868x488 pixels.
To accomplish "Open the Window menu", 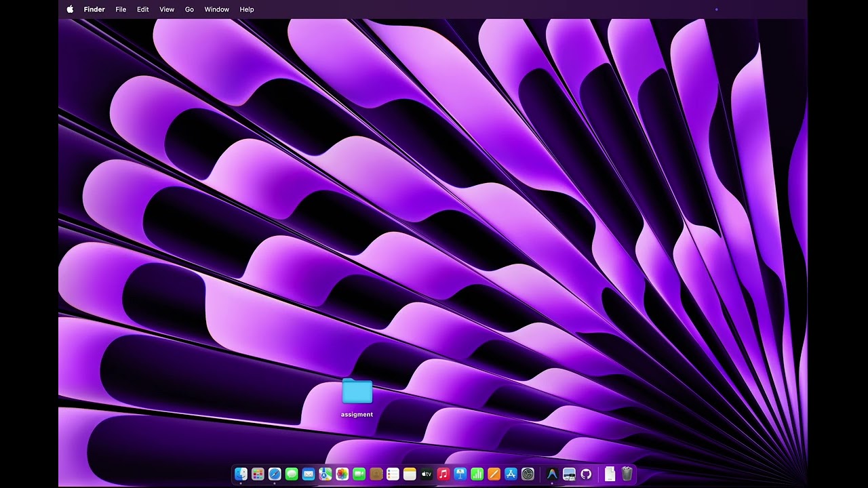I will (217, 9).
